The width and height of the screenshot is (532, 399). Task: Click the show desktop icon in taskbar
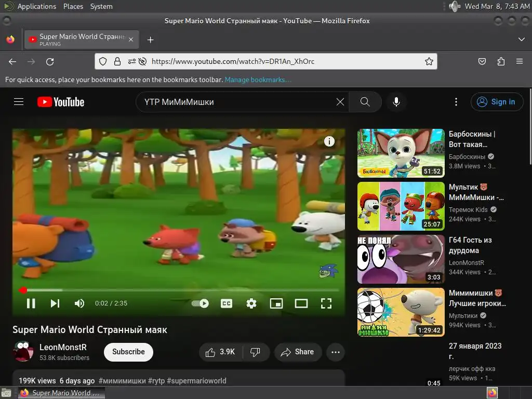(x=6, y=393)
